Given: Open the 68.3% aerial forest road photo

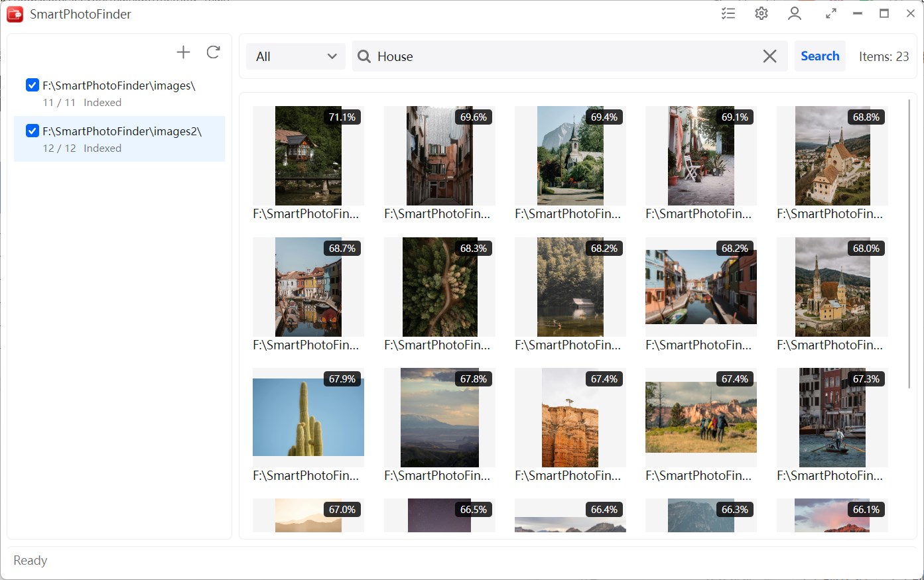Looking at the screenshot, I should (440, 287).
